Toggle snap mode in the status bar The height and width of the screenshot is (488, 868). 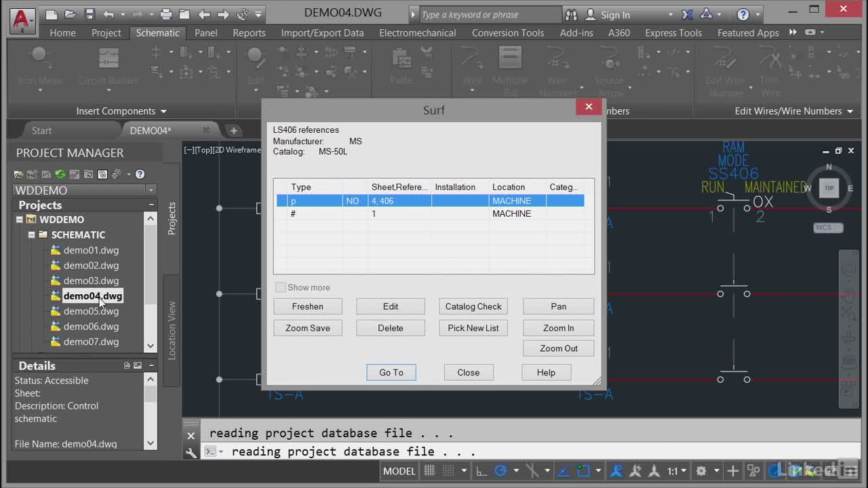[450, 471]
